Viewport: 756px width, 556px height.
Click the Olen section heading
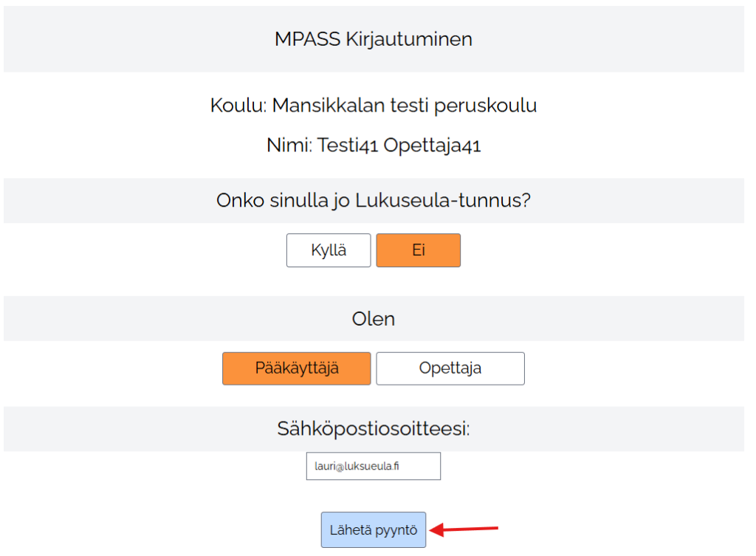373,319
